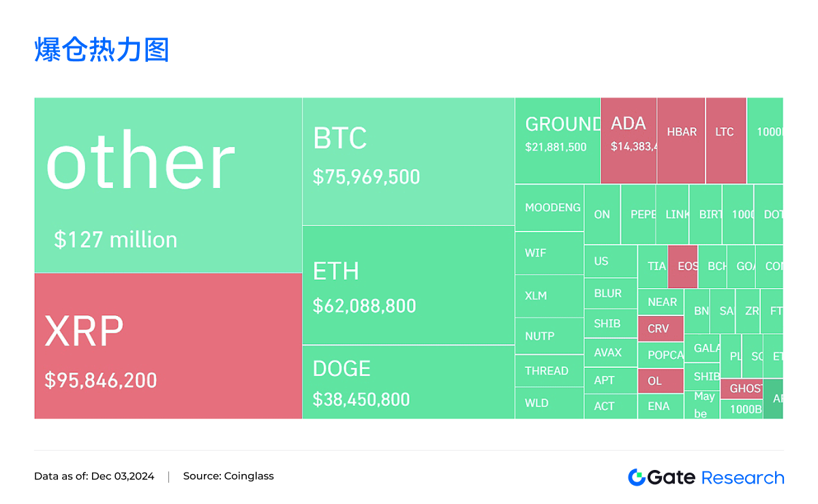Image resolution: width=818 pixels, height=504 pixels.
Task: Click the WIF tile
Action: point(549,253)
